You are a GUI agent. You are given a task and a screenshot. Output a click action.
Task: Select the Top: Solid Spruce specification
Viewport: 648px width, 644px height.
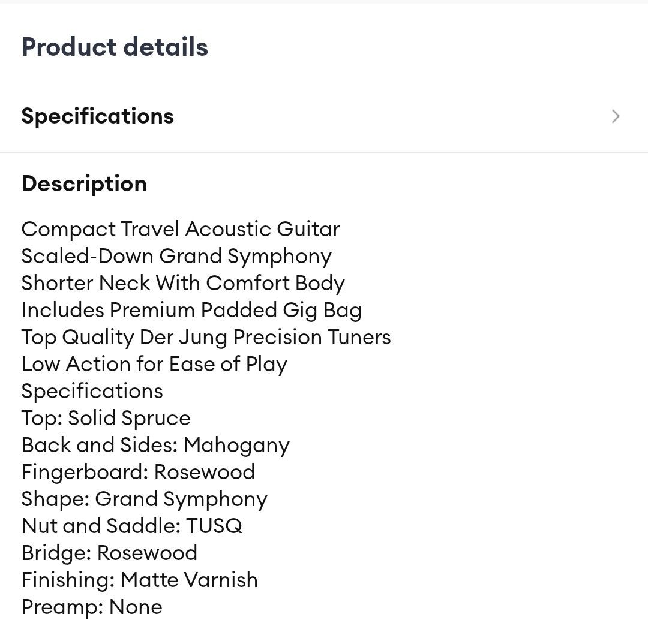point(106,418)
